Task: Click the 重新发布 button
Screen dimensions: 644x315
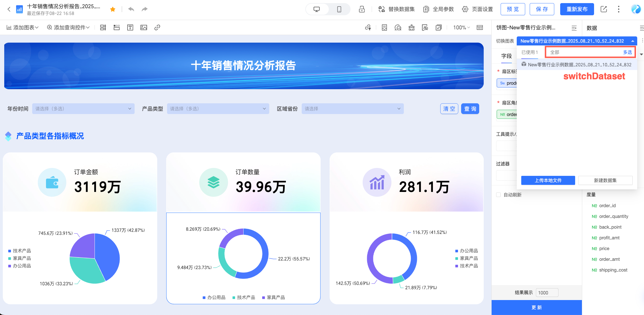Action: tap(577, 9)
